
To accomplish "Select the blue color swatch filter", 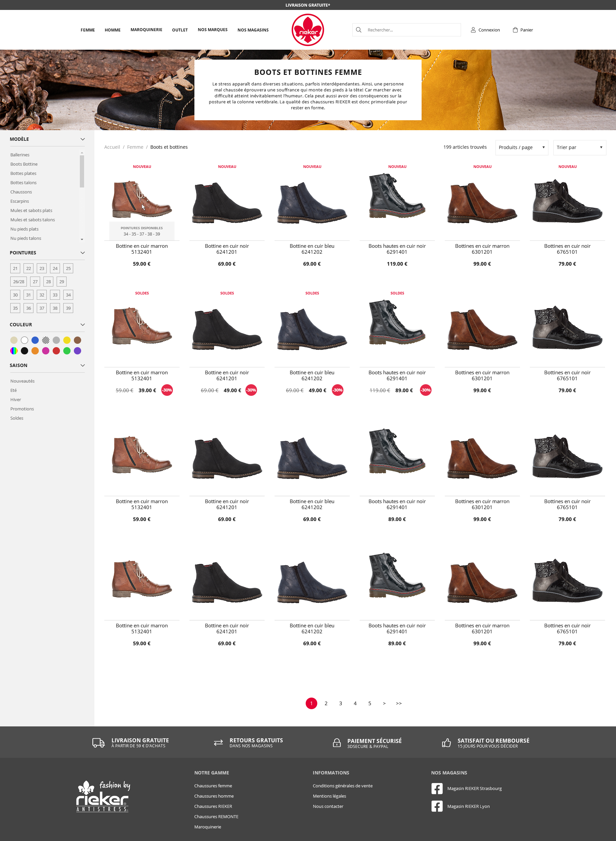I will (35, 340).
